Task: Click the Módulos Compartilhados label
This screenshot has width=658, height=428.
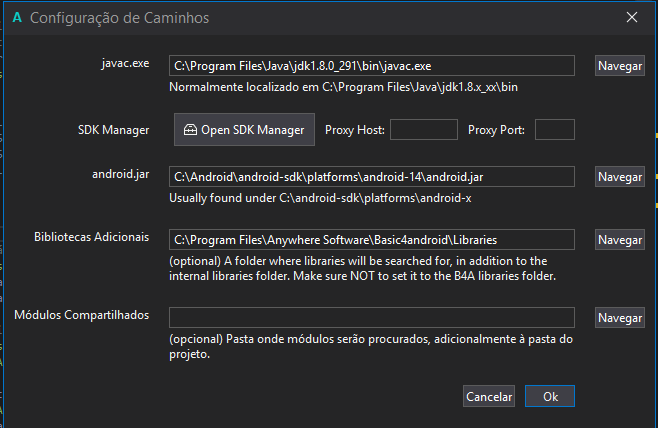Action: coord(82,315)
